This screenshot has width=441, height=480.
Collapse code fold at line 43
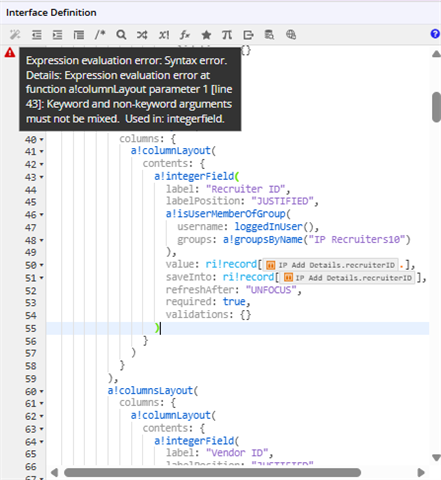point(42,177)
